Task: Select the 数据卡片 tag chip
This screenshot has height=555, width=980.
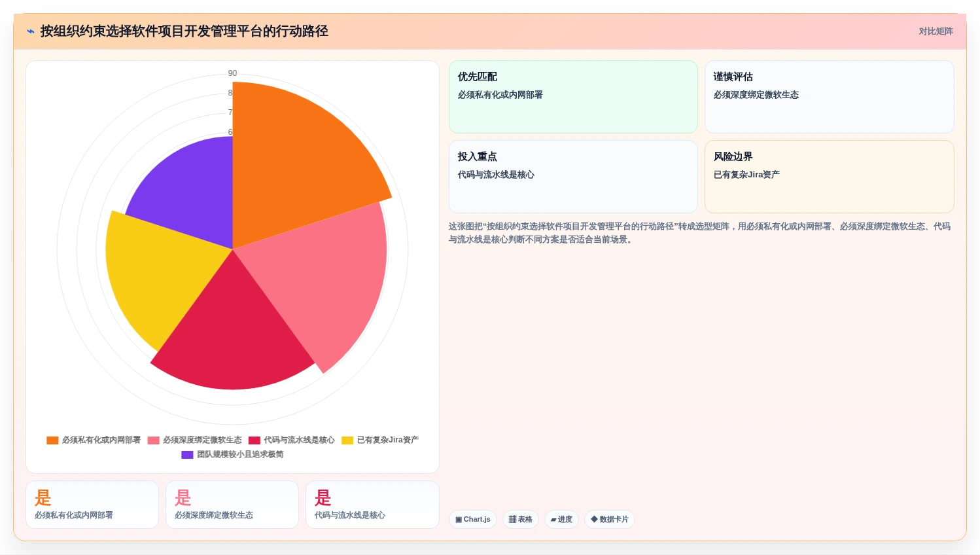Action: tap(610, 520)
